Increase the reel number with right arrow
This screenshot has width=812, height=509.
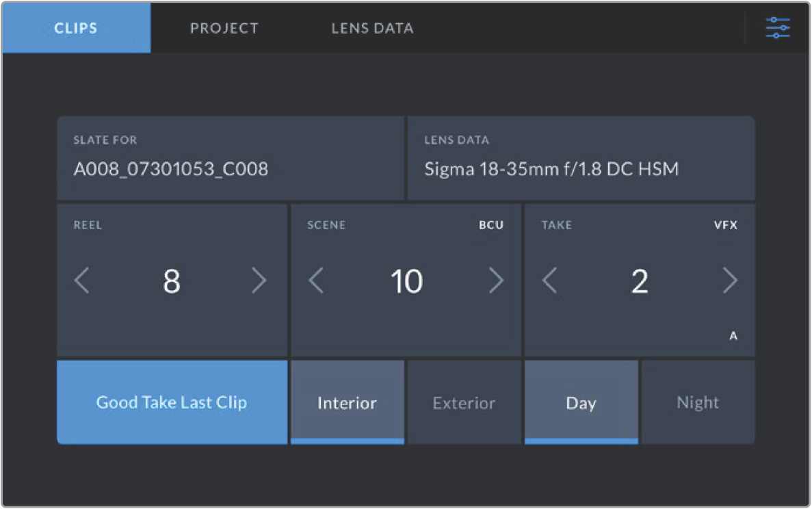[x=259, y=280]
